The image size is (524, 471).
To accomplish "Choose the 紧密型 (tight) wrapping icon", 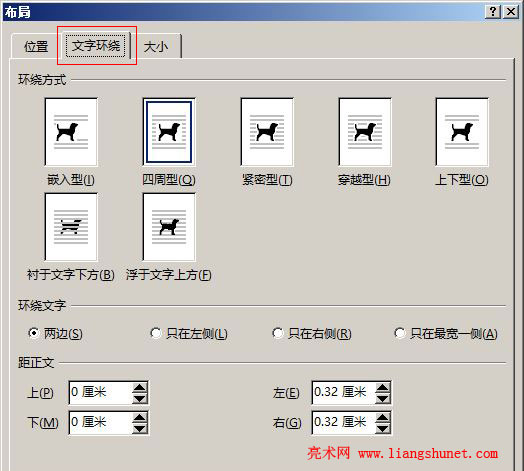I will click(x=267, y=132).
